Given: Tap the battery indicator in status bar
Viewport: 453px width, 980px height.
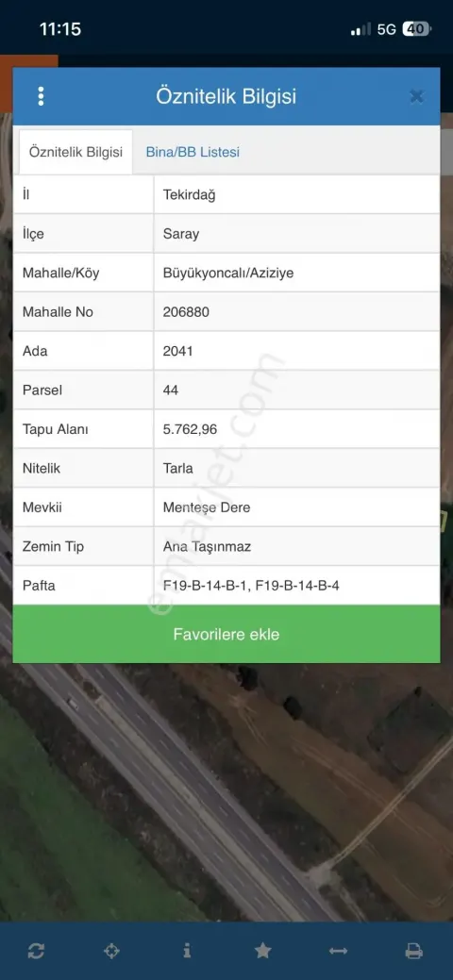Looking at the screenshot, I should [416, 28].
